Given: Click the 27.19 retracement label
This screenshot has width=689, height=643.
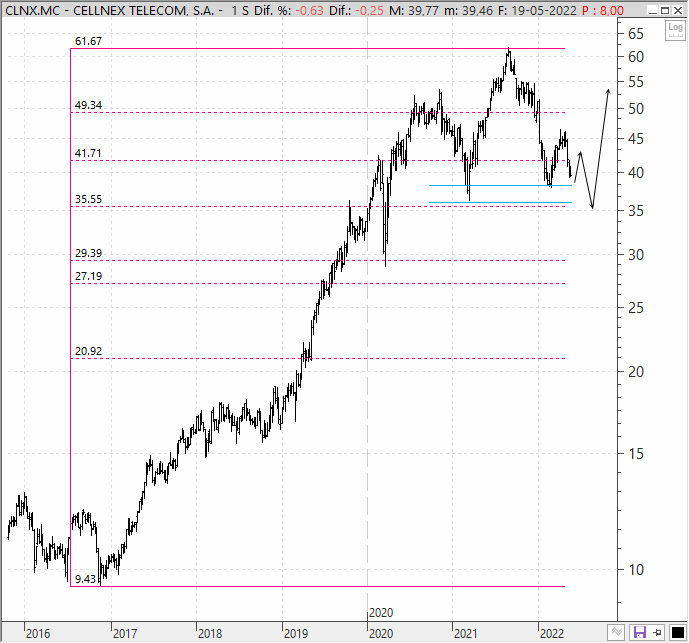Looking at the screenshot, I should 88,276.
